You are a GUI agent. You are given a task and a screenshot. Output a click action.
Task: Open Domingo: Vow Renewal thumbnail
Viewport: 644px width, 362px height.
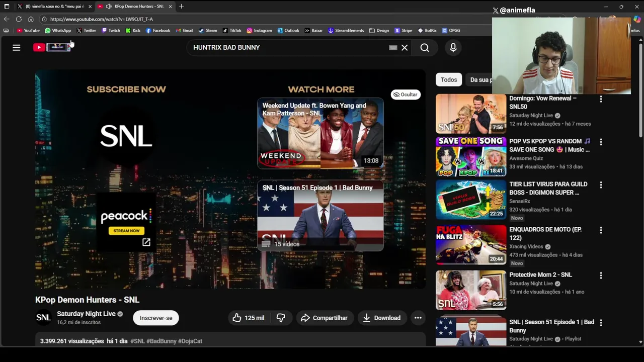coord(471,114)
